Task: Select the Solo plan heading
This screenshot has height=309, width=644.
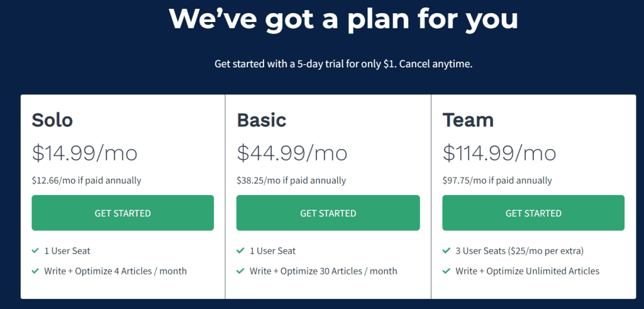Action: [52, 120]
